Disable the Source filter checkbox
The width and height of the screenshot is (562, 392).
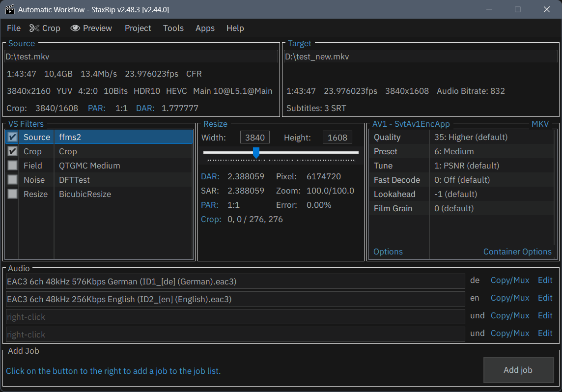click(13, 137)
